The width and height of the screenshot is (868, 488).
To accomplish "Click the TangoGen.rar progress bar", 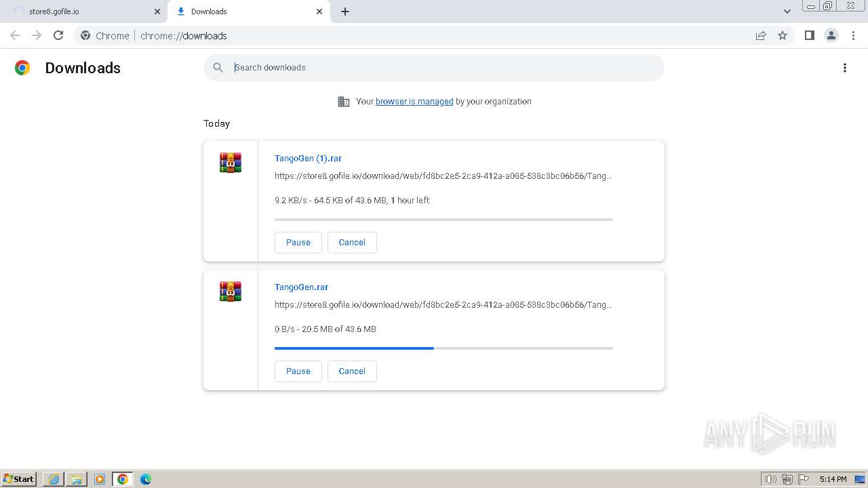I will [x=443, y=348].
